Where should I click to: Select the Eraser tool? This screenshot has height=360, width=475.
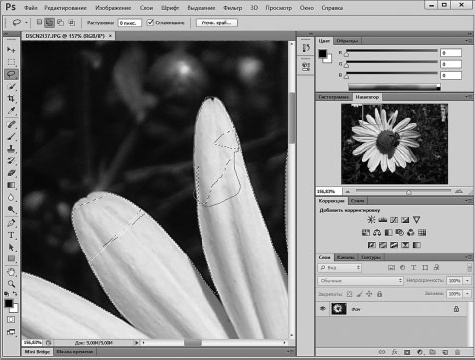11,173
